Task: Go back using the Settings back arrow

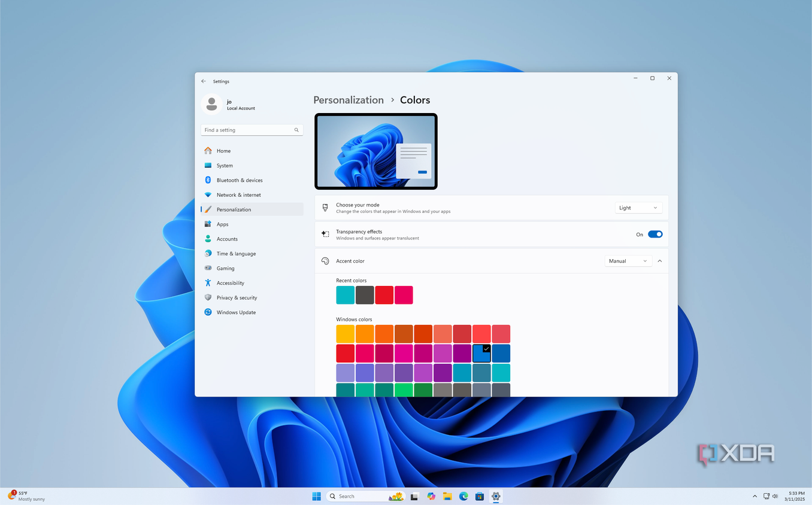Action: 204,81
